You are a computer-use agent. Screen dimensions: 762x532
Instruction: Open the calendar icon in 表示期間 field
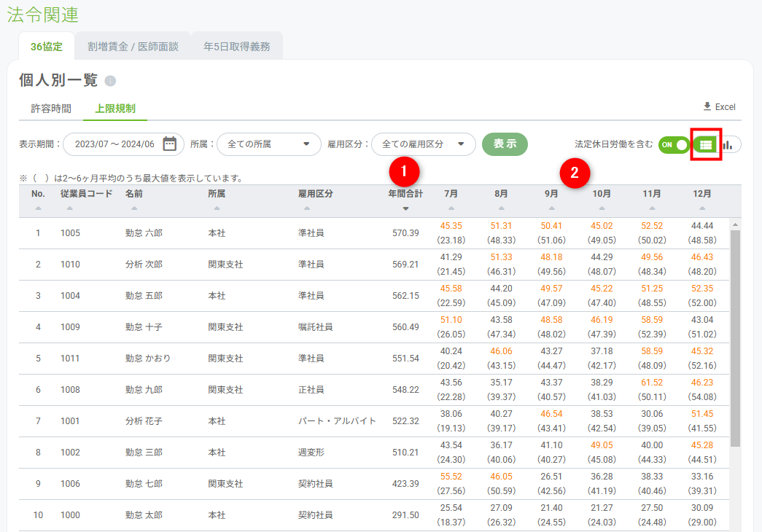point(170,144)
